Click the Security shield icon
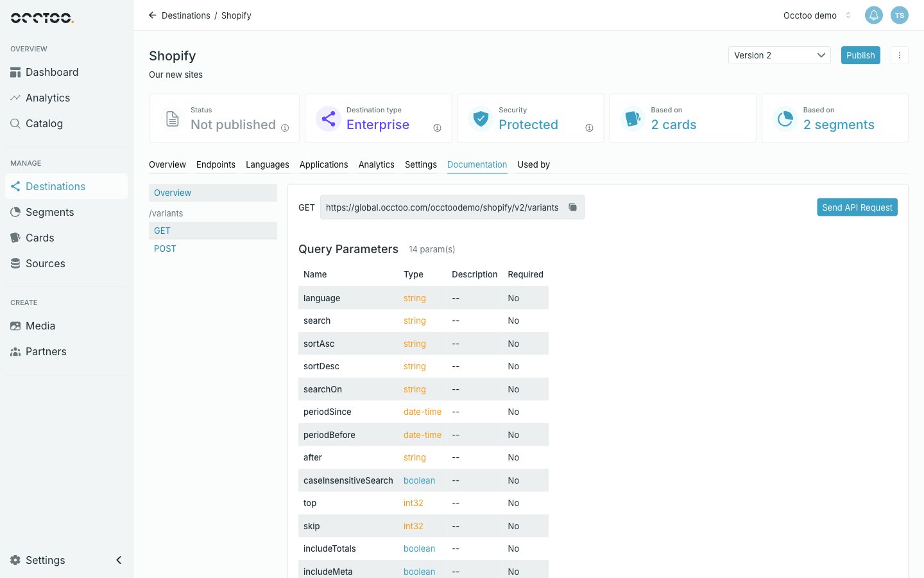Viewport: 924px width, 578px height. pyautogui.click(x=481, y=119)
